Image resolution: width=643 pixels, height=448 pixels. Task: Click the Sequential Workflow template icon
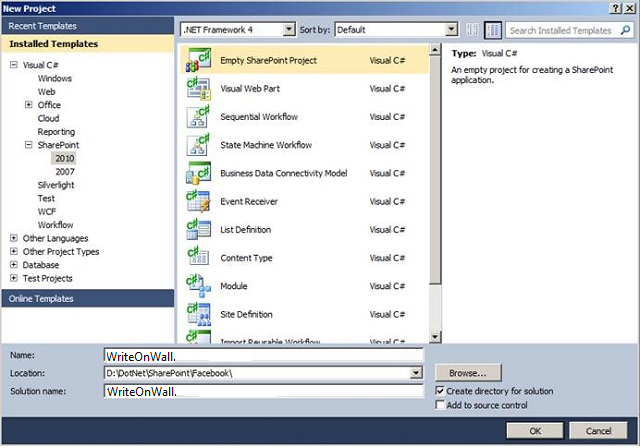198,117
